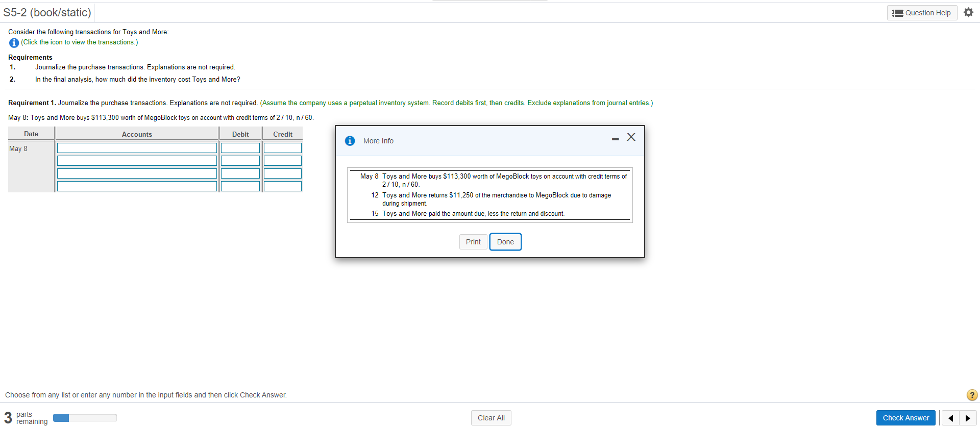Click the green perpetual inventory system instruction
Viewport: 980px width, 426px height.
(456, 103)
